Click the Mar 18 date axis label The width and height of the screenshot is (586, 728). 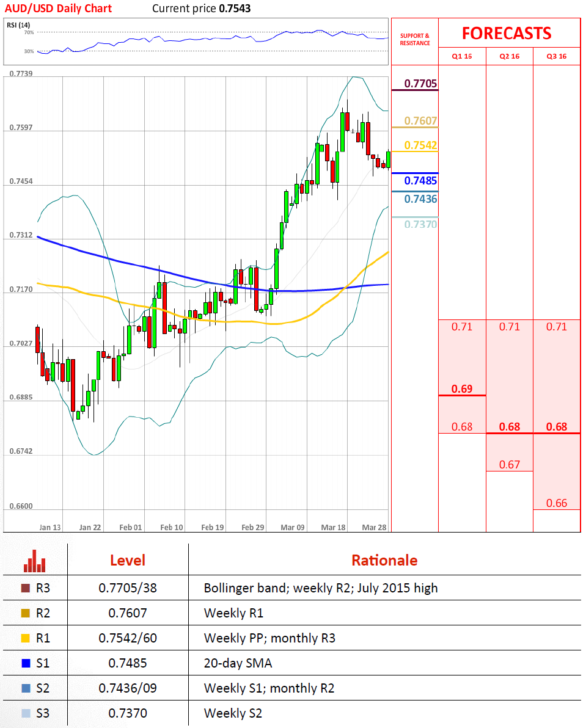(334, 528)
